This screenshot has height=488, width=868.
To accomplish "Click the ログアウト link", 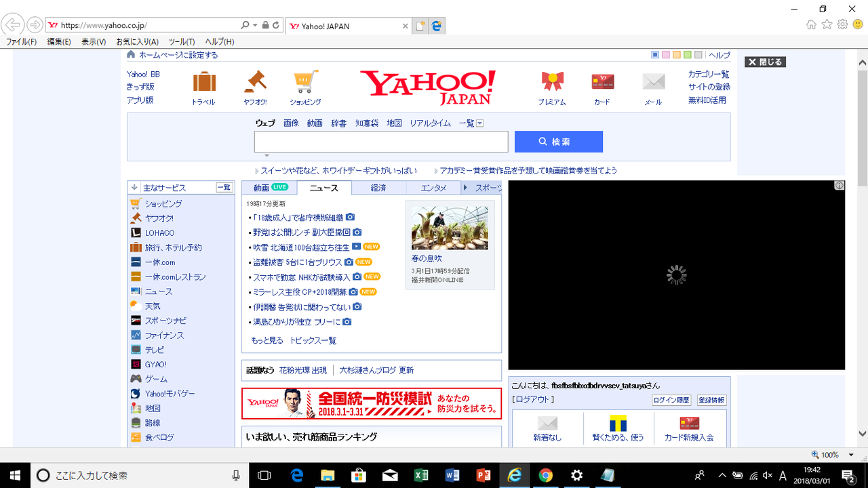I will [x=533, y=399].
